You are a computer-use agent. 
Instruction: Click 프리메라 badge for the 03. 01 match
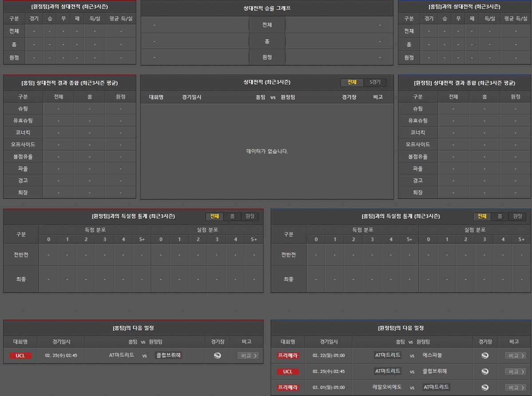pyautogui.click(x=288, y=388)
